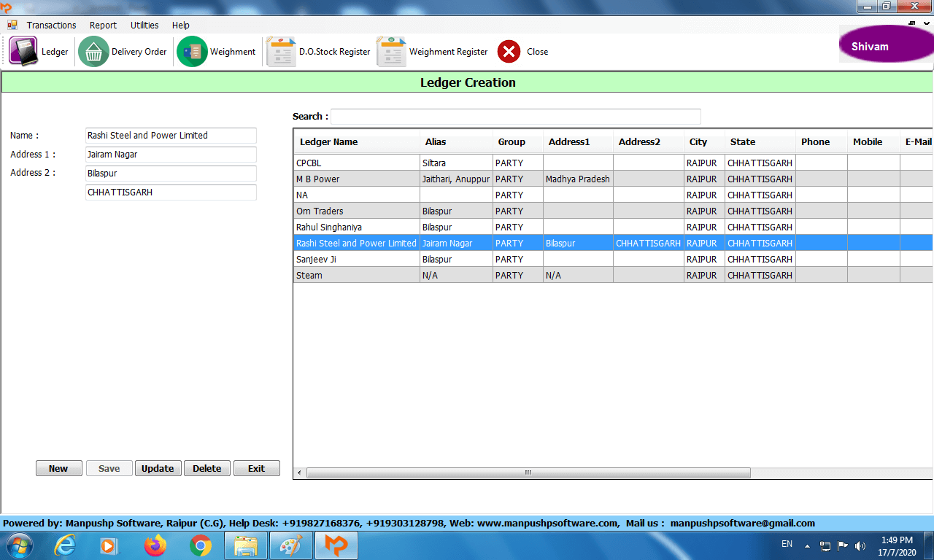The image size is (934, 560).
Task: Open the Delivery Order basket icon
Action: (93, 52)
